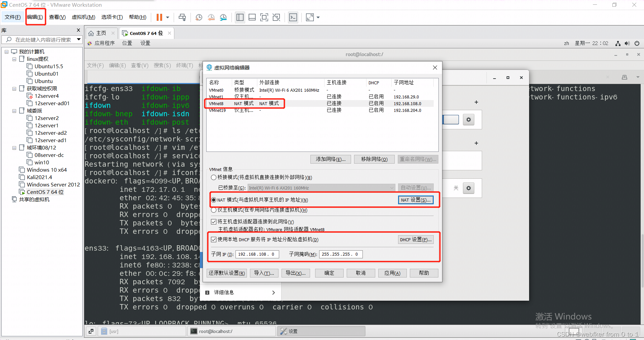This screenshot has height=340, width=644.
Task: Click the orange pause VM button
Action: [x=159, y=17]
